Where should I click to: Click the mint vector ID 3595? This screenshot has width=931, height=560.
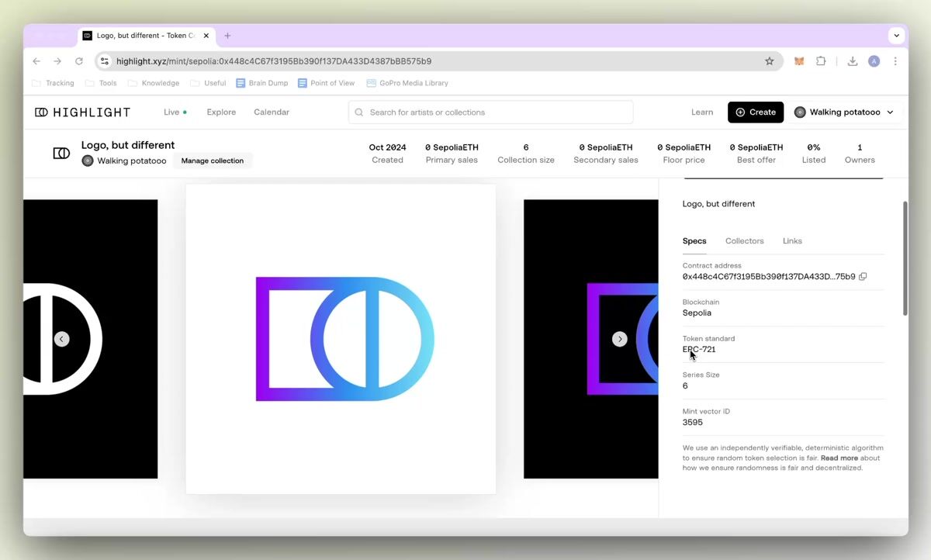pyautogui.click(x=693, y=423)
